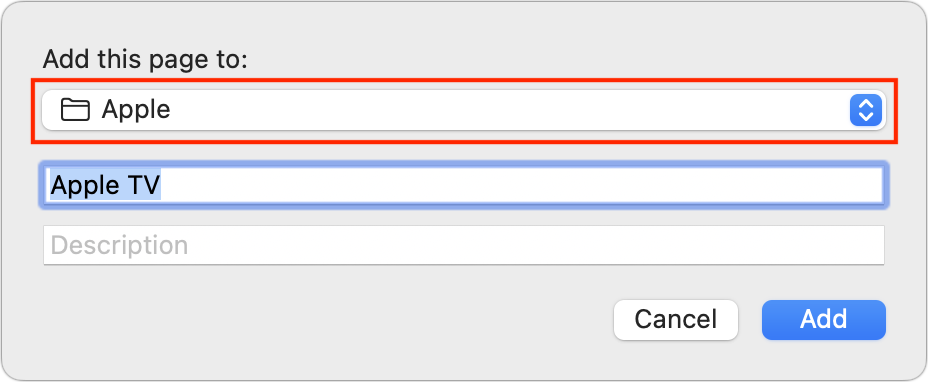Click the folder icon beside Apple
Image resolution: width=928 pixels, height=382 pixels.
[75, 110]
